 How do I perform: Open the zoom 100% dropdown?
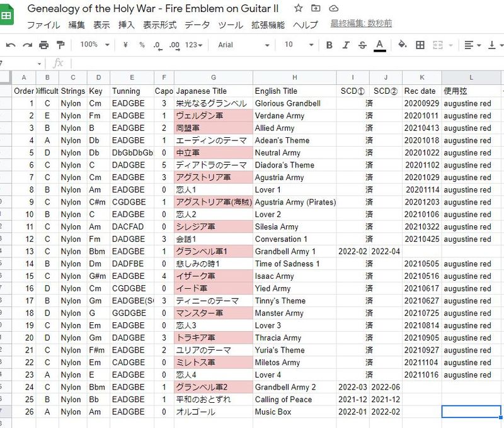click(94, 45)
